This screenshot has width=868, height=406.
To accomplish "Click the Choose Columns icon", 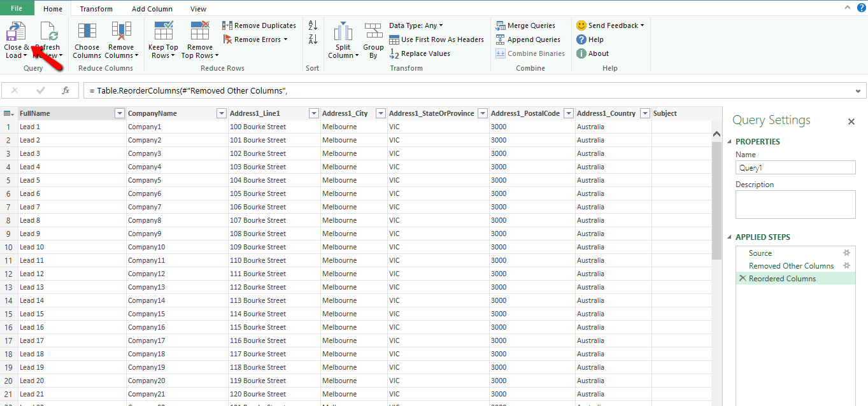I will tap(87, 31).
